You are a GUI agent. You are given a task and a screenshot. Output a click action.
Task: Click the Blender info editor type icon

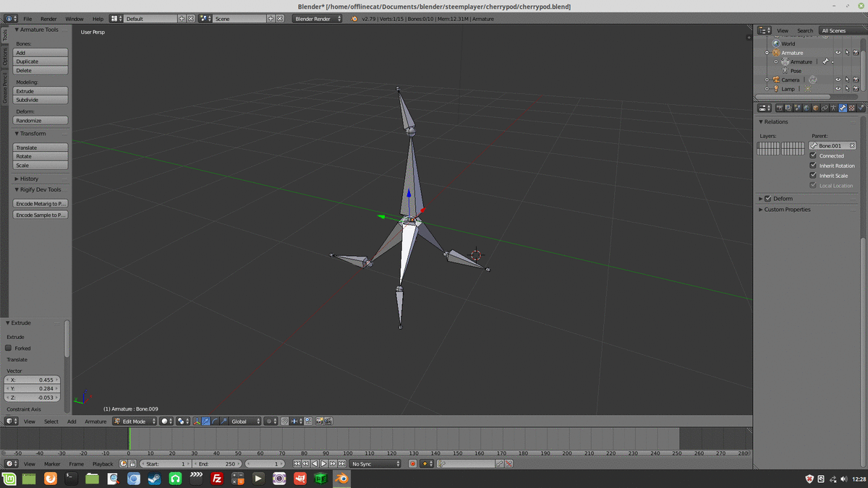click(x=9, y=18)
